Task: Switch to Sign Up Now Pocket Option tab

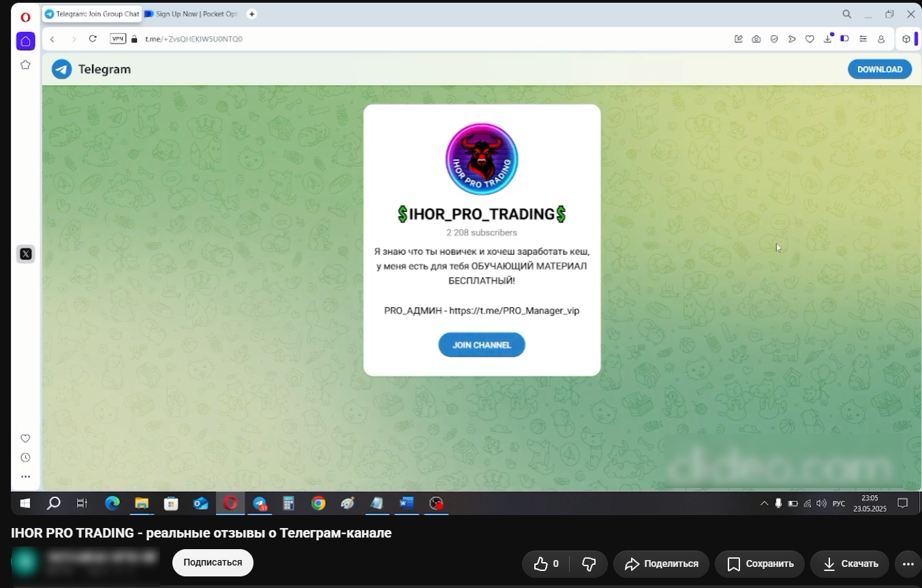Action: [x=191, y=14]
